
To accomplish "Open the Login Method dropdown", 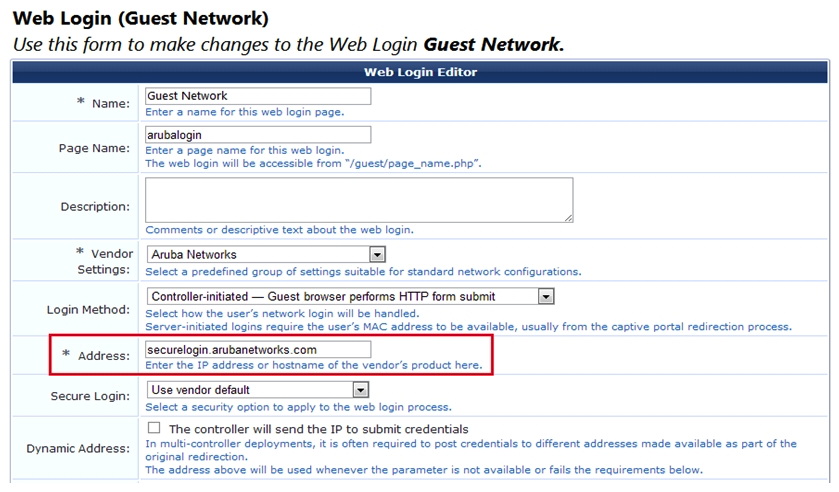I will tap(350, 296).
